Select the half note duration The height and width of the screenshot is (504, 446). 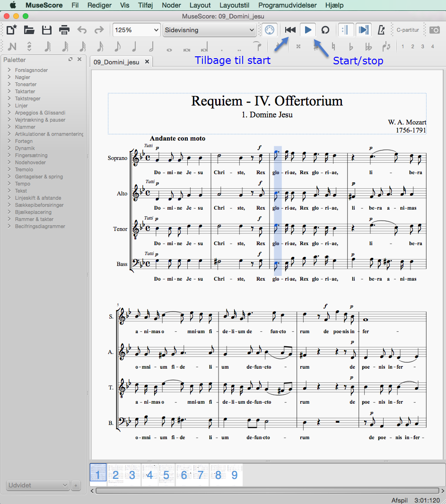pyautogui.click(x=152, y=46)
